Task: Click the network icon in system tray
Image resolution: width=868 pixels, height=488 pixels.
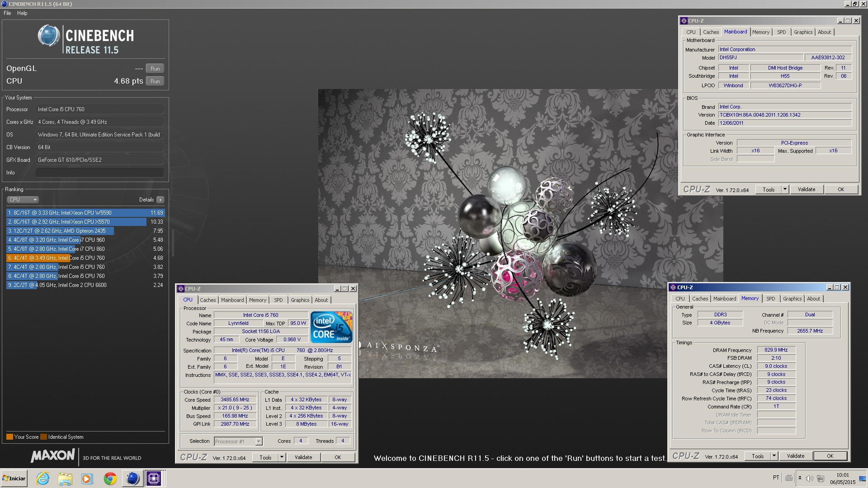Action: click(x=821, y=478)
